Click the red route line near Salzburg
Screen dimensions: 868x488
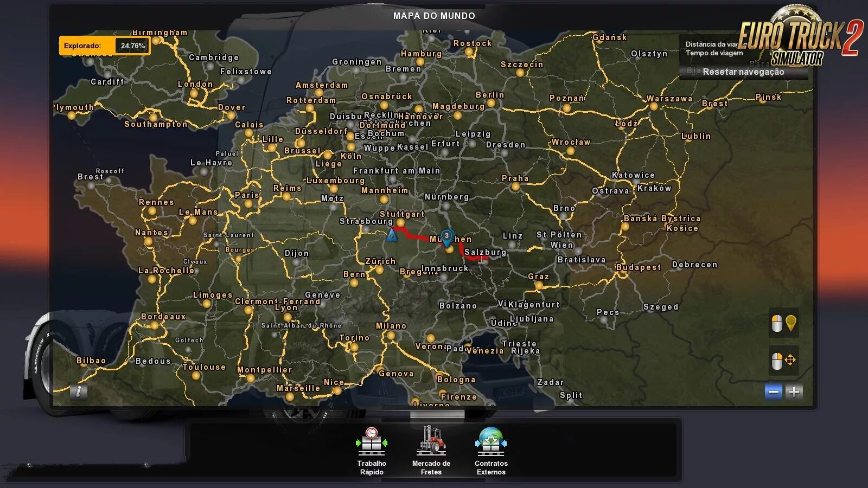(x=471, y=256)
